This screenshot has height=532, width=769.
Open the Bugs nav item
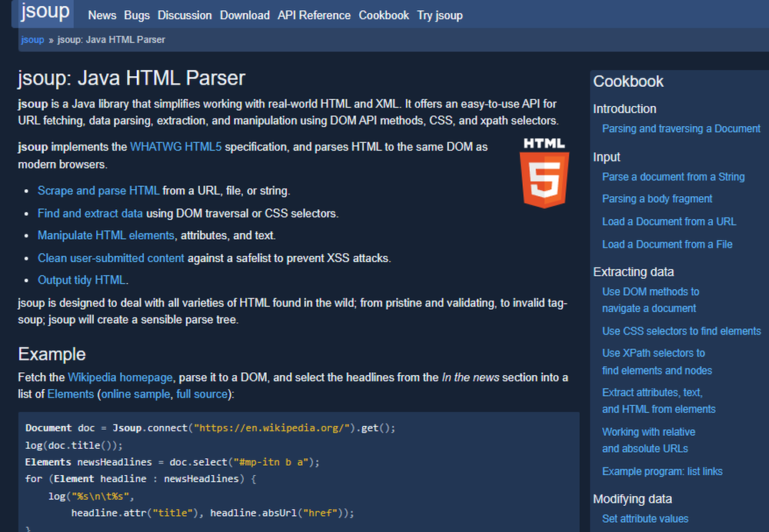(x=137, y=15)
